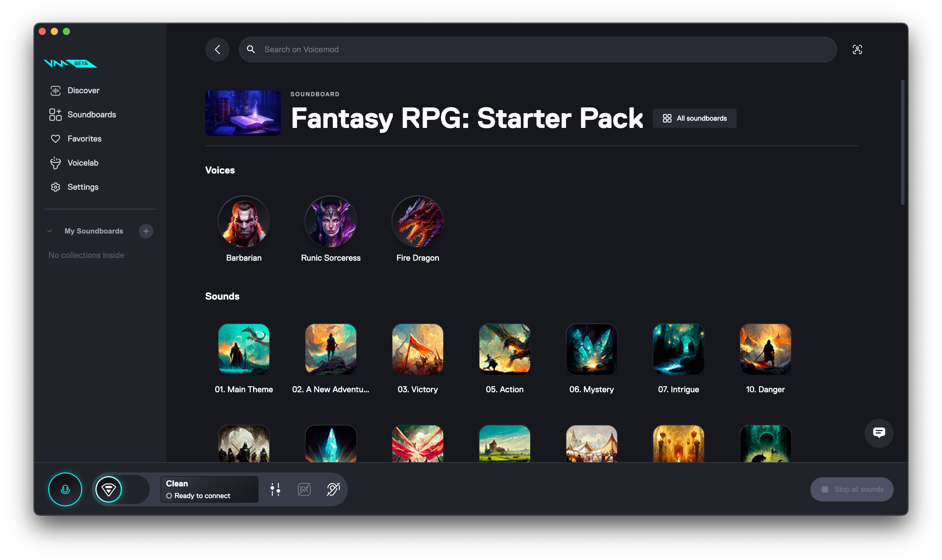
Task: Toggle the voice changer switch
Action: tap(122, 489)
